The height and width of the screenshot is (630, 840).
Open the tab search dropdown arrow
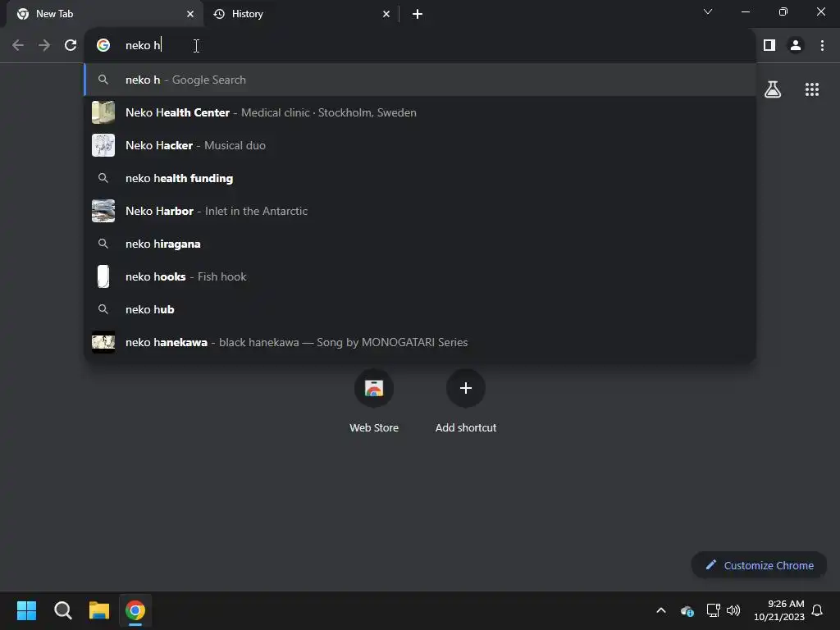708,11
